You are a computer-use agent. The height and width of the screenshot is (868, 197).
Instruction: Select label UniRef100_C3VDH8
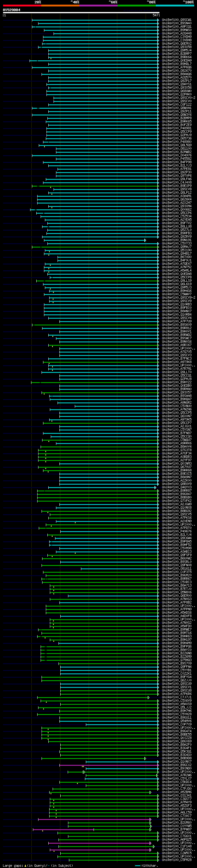pyautogui.click(x=176, y=40)
